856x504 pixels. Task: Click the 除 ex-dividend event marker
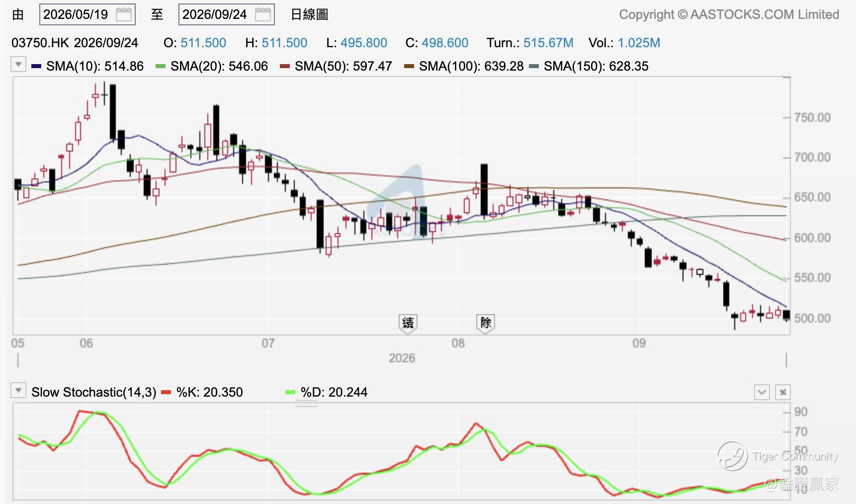click(485, 323)
